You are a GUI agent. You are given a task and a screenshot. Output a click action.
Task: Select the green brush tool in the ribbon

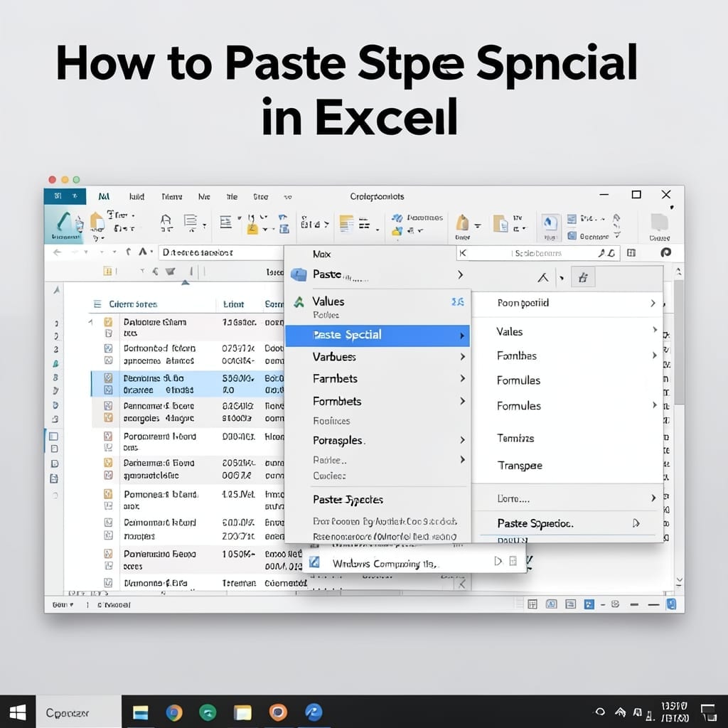[63, 222]
